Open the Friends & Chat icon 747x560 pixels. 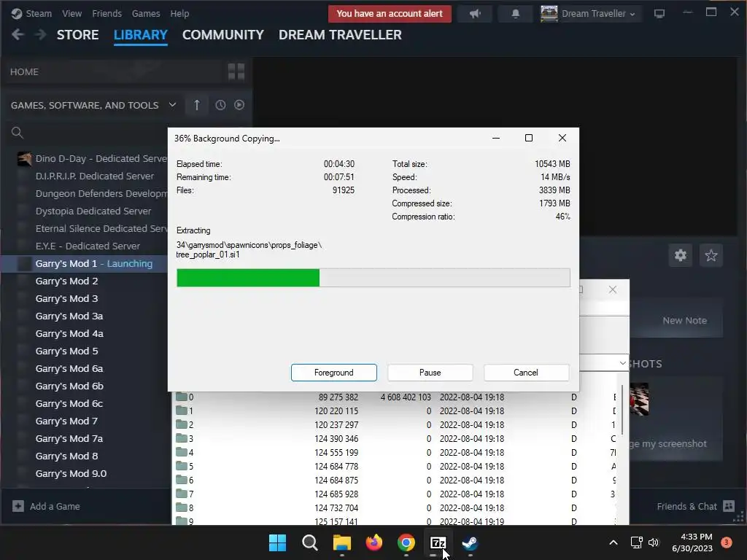coord(729,506)
